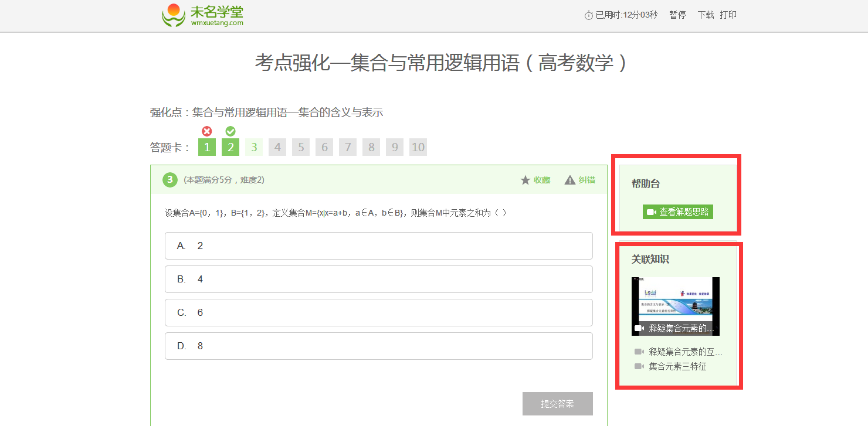Click the green check mark above question 2
Viewport: 868px width, 426px height.
click(x=230, y=131)
